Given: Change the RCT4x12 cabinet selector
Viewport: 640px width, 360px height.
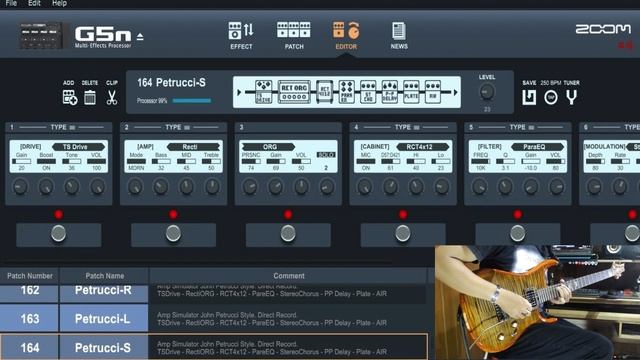Looking at the screenshot, I should coord(422,147).
